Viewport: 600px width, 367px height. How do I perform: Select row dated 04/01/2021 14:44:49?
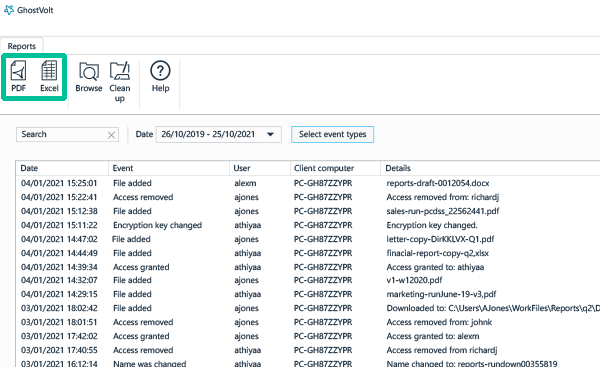[x=308, y=253]
